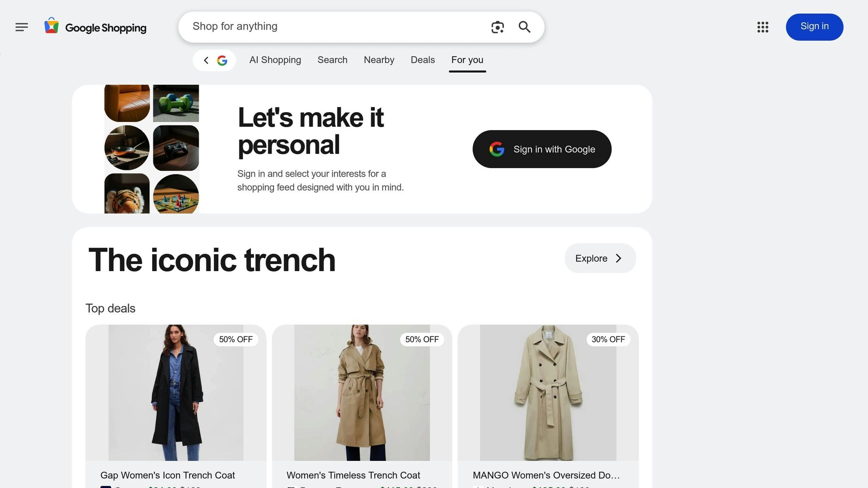Click the colorful Google G icon in the tab bar

pyautogui.click(x=222, y=60)
